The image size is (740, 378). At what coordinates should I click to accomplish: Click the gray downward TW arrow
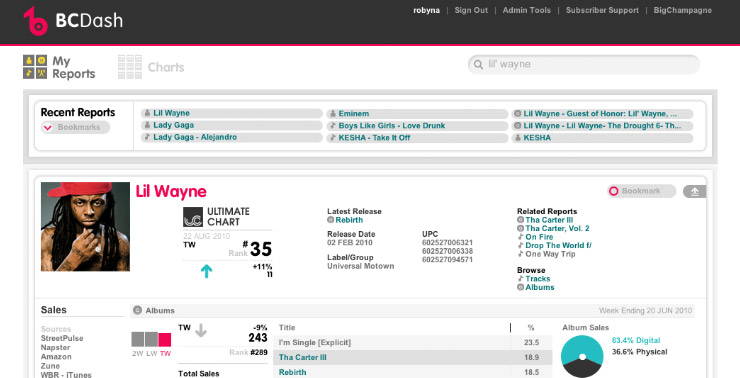[x=201, y=330]
